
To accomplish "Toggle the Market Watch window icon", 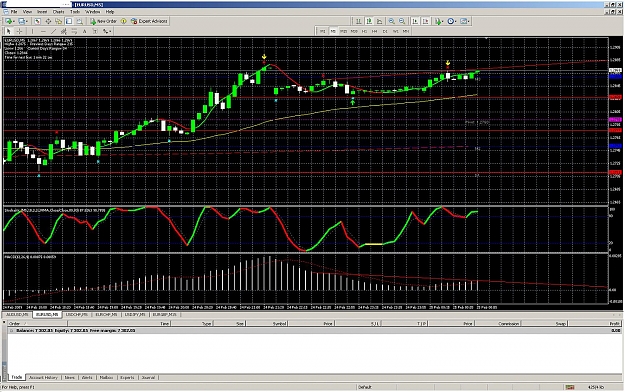I will [37, 21].
